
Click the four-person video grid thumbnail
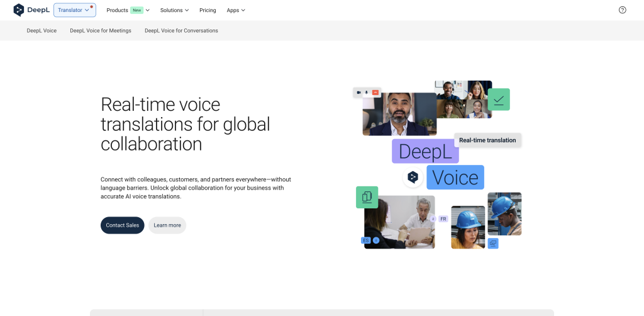(x=464, y=99)
